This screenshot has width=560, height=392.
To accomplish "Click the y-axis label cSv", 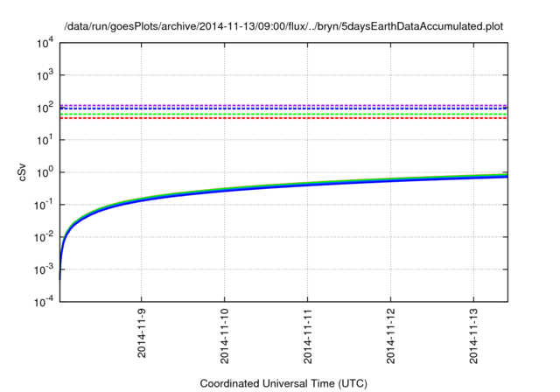I will point(23,172).
